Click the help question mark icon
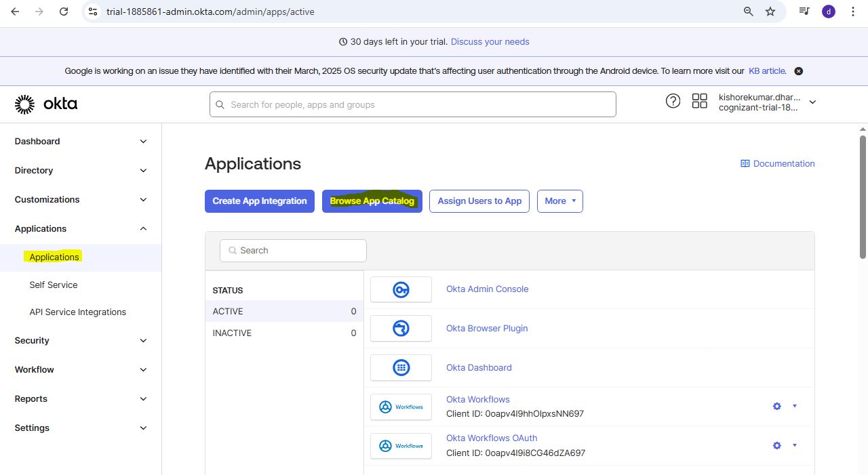 [673, 101]
